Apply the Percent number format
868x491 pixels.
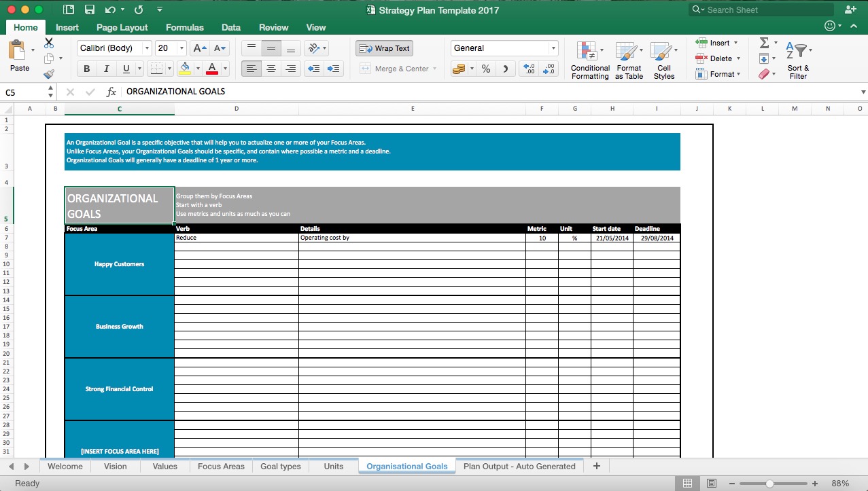click(486, 69)
